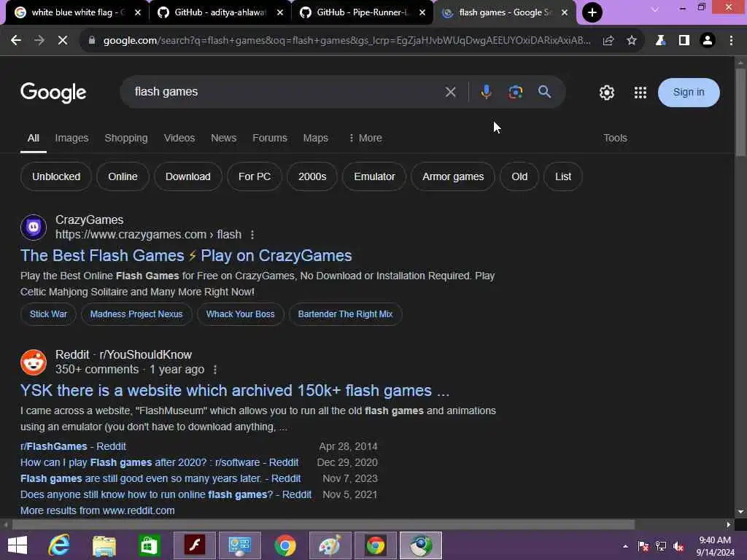Image resolution: width=747 pixels, height=560 pixels.
Task: Open a new tab with plus button
Action: [x=592, y=12]
